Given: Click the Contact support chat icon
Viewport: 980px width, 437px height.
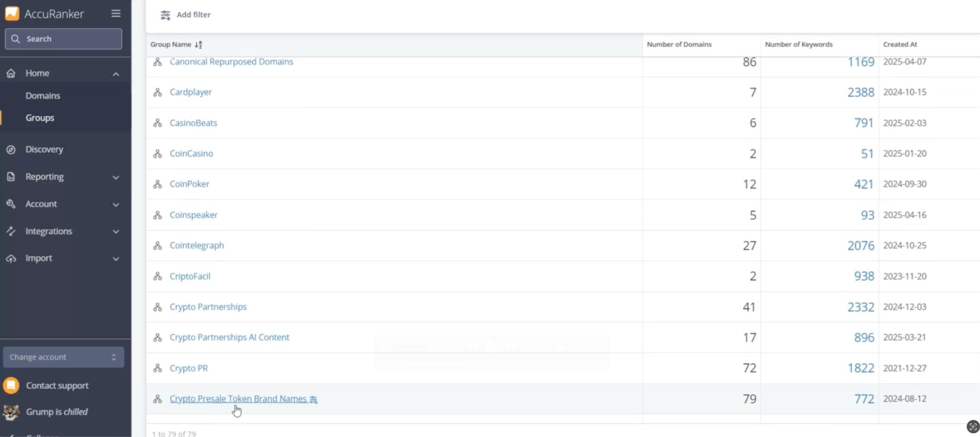Looking at the screenshot, I should click(11, 385).
